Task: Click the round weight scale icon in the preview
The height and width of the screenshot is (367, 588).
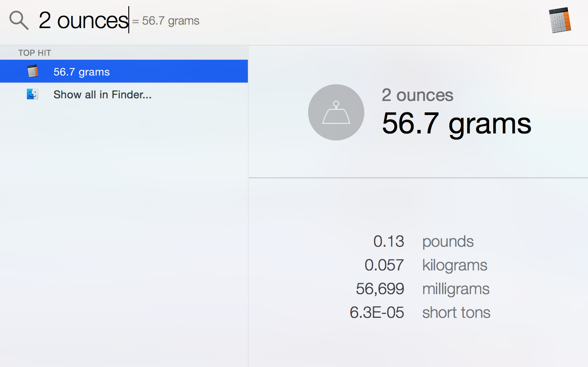Action: (336, 112)
